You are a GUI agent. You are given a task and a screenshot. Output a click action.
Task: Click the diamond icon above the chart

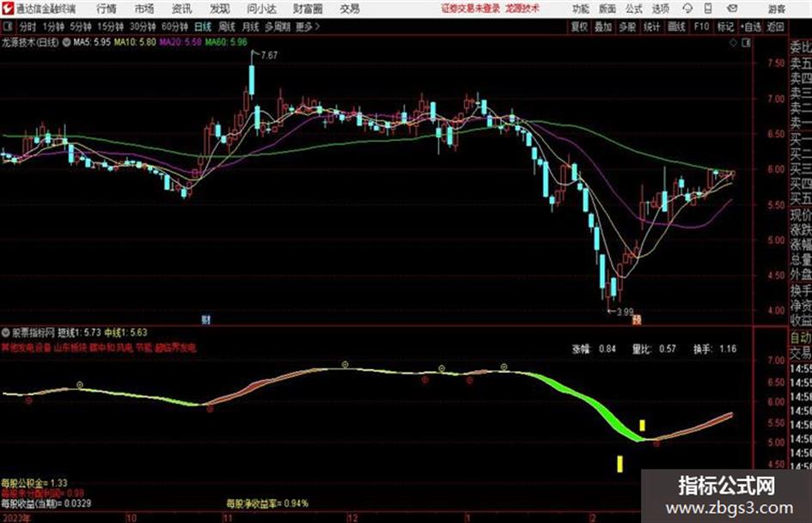[x=733, y=43]
